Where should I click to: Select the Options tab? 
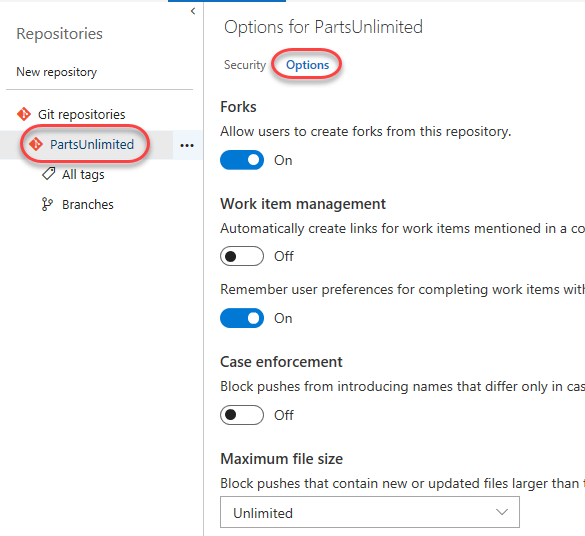coord(307,65)
